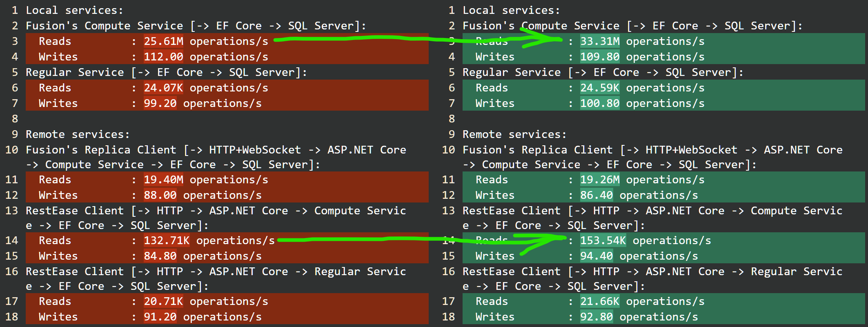Select the 94.40 writes value
The height and width of the screenshot is (327, 868).
tap(596, 256)
